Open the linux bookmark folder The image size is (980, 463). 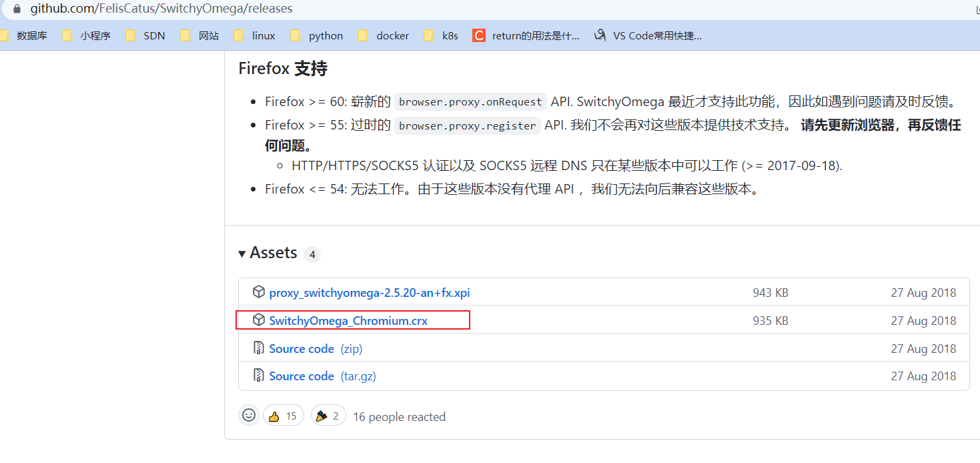[255, 35]
